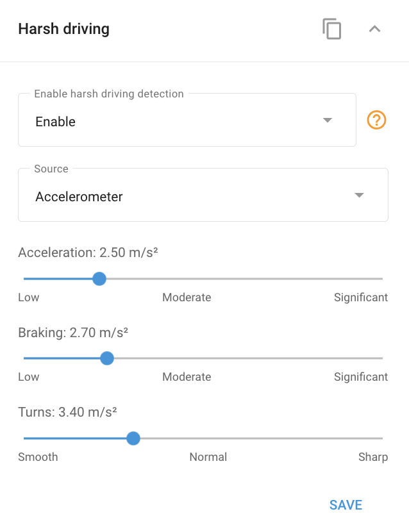Image resolution: width=409 pixels, height=532 pixels.
Task: Collapse the Harsh driving panel
Action: tap(374, 29)
